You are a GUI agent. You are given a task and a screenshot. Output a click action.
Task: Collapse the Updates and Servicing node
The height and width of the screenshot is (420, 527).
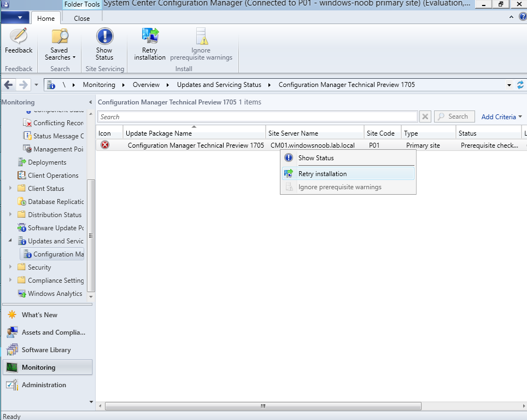click(10, 241)
